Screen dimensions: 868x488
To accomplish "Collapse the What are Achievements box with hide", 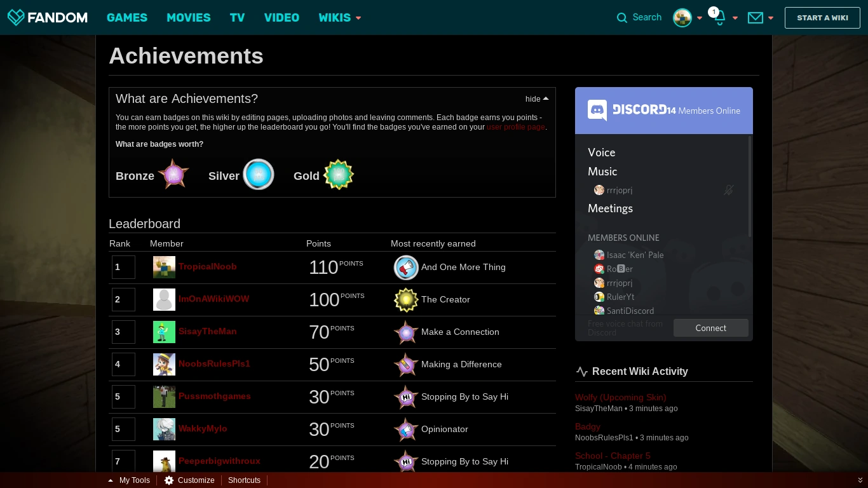I will click(x=537, y=99).
